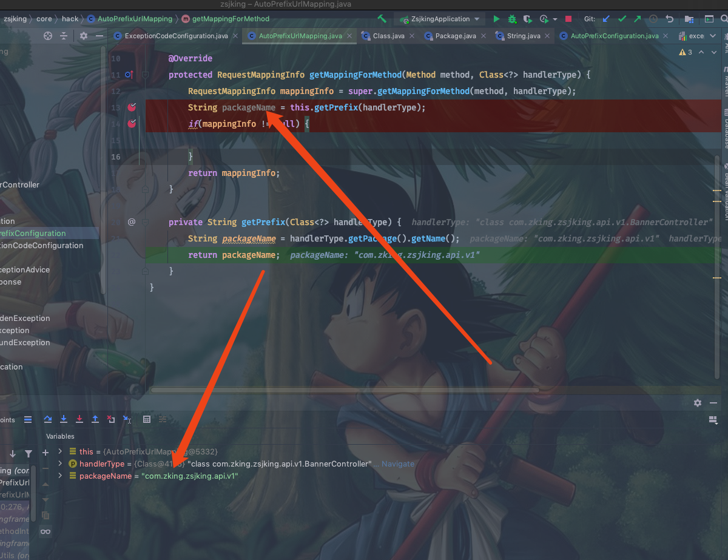Close the AutoPrefixConfiguration.java tab
Viewport: 728px width, 560px height.
665,36
